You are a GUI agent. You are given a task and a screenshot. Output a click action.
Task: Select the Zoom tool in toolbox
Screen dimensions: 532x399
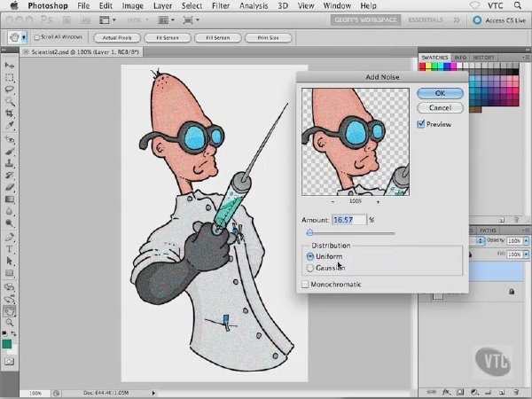(9, 323)
